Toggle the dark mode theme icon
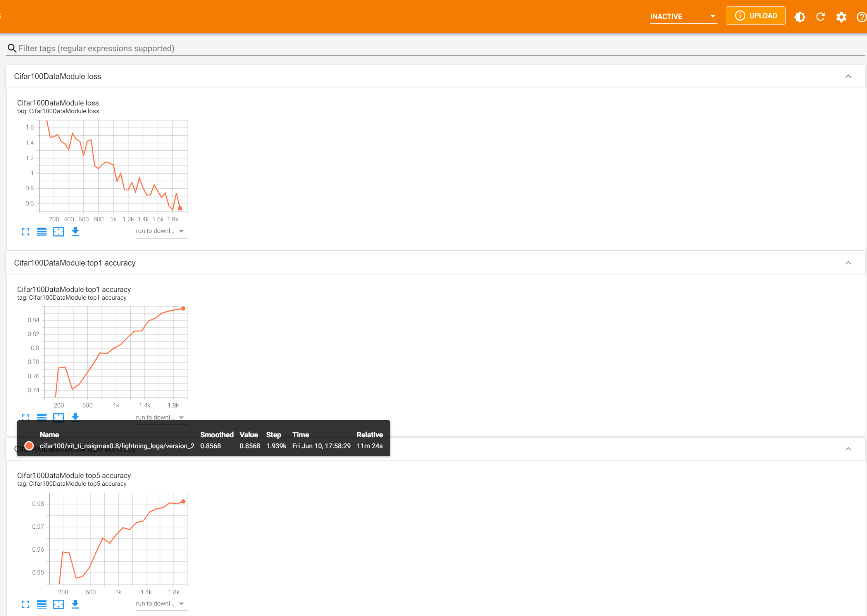Screen dimensions: 867x616 [x=800, y=17]
